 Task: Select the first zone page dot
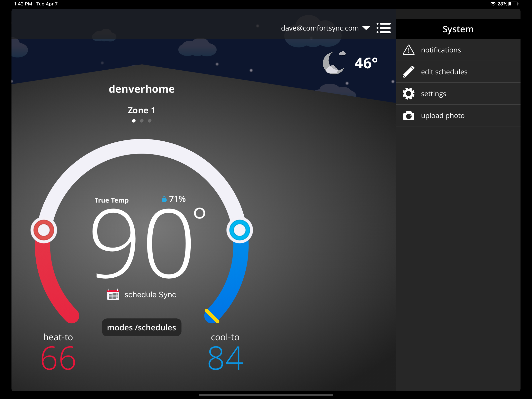tap(134, 121)
